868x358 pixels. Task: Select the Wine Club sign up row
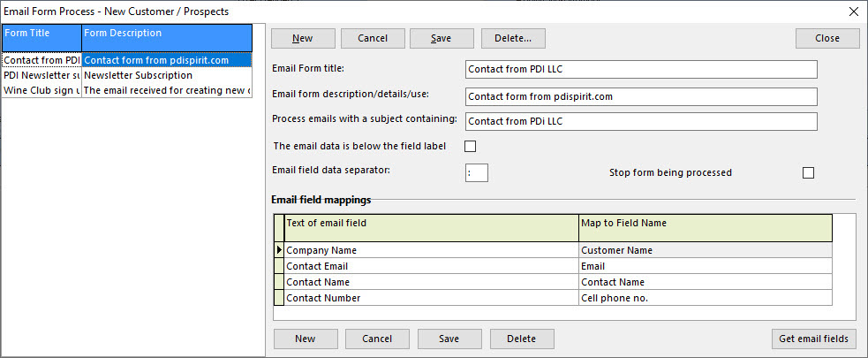pos(42,90)
